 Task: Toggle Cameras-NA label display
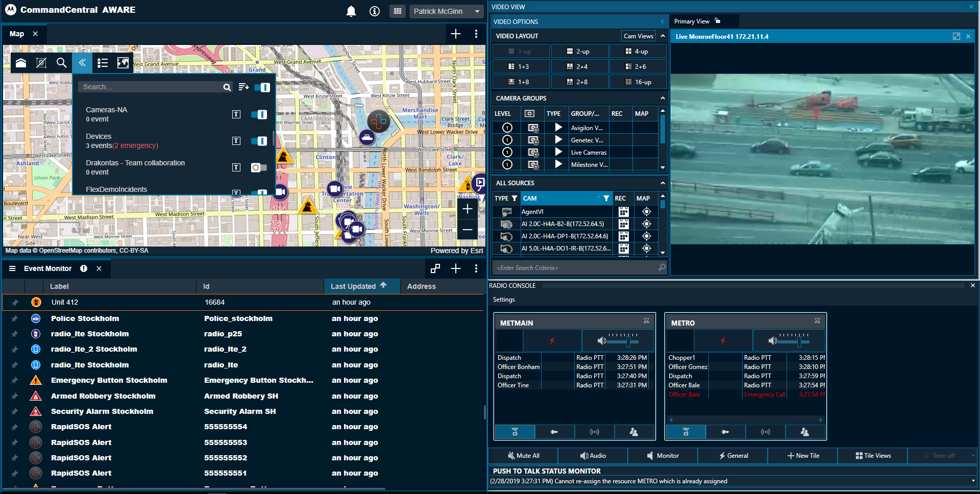(x=236, y=114)
